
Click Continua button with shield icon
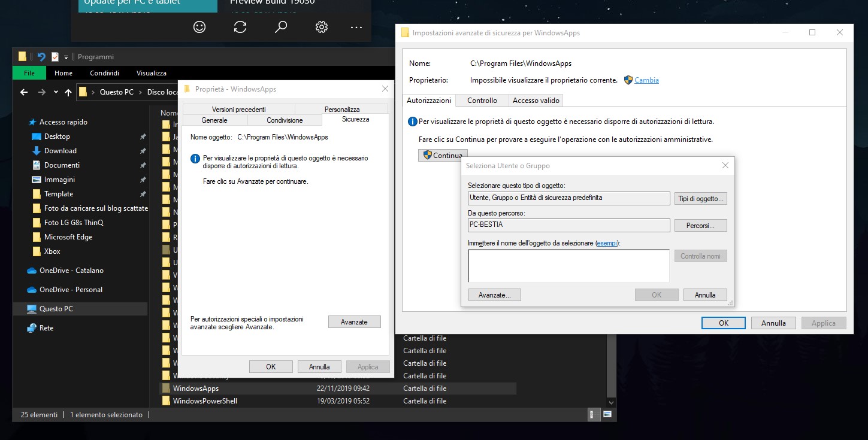443,156
